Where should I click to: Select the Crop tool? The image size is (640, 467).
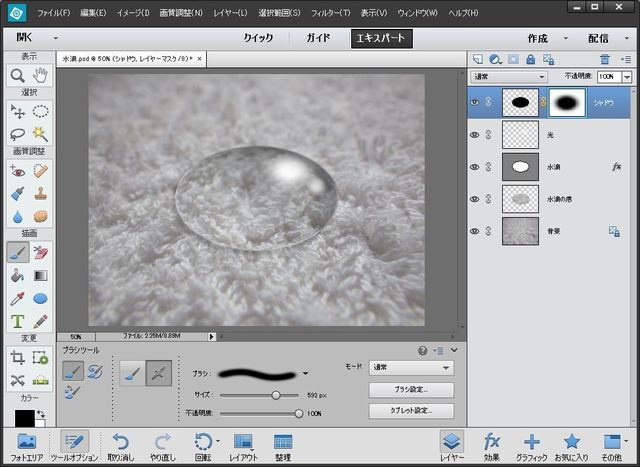click(17, 357)
